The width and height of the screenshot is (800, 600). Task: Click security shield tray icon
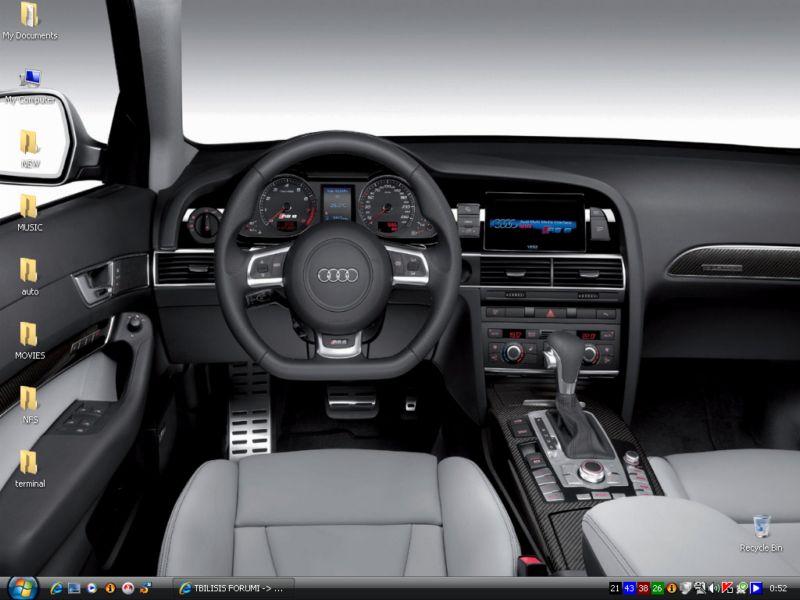click(x=686, y=588)
